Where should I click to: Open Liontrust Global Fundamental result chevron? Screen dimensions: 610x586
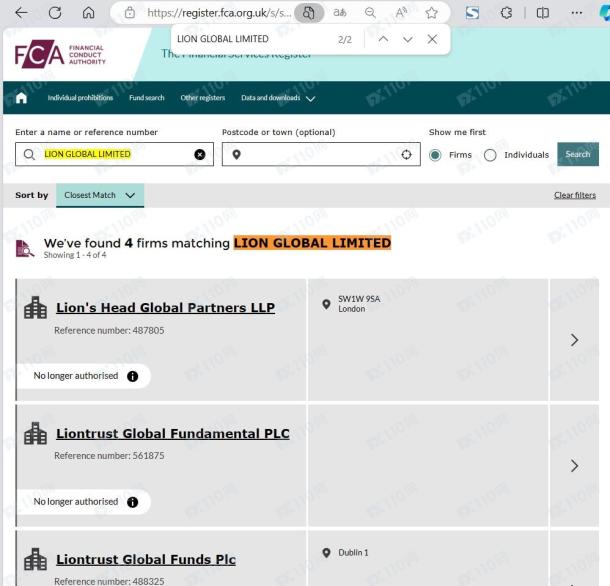(574, 465)
